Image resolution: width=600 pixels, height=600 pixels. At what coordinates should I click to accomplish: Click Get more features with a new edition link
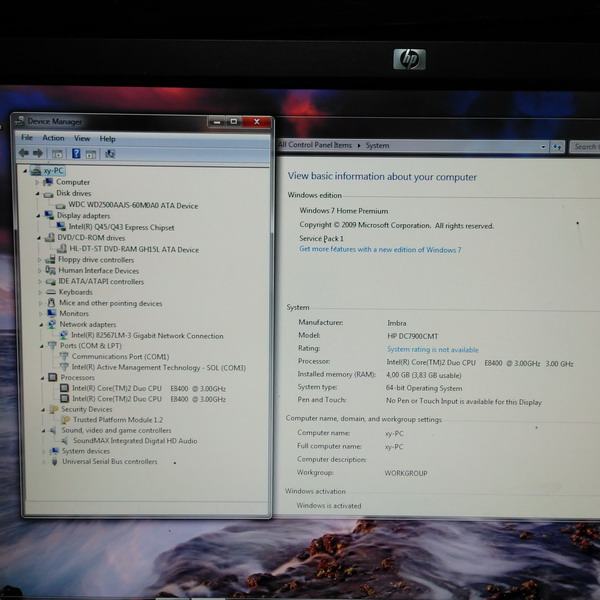(380, 249)
